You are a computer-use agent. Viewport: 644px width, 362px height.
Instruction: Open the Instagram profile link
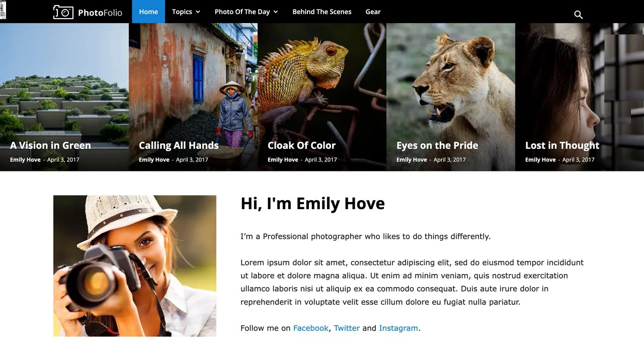pos(398,328)
